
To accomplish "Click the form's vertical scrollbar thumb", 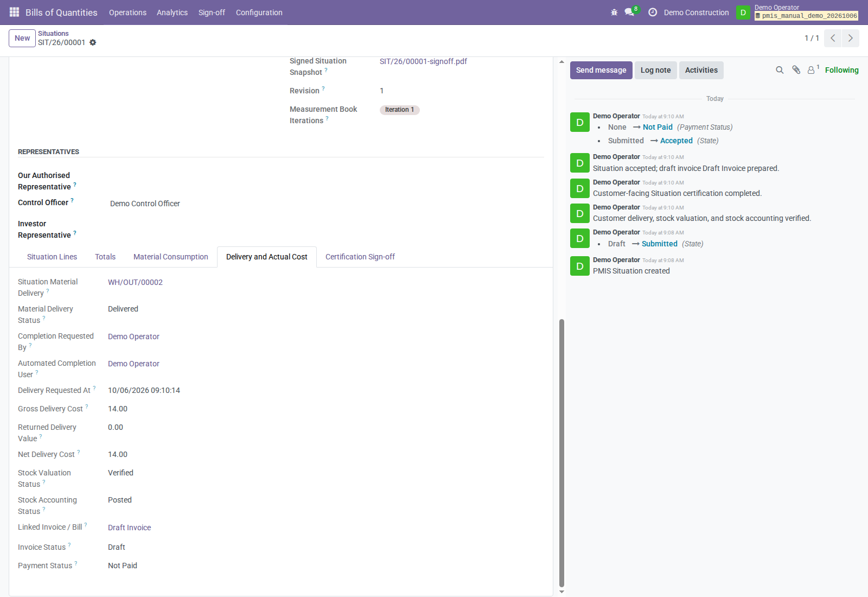I will pyautogui.click(x=561, y=453).
